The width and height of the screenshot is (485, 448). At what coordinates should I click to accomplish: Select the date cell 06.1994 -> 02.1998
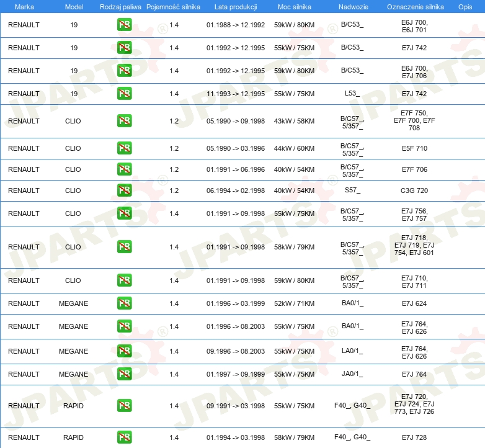pos(236,190)
